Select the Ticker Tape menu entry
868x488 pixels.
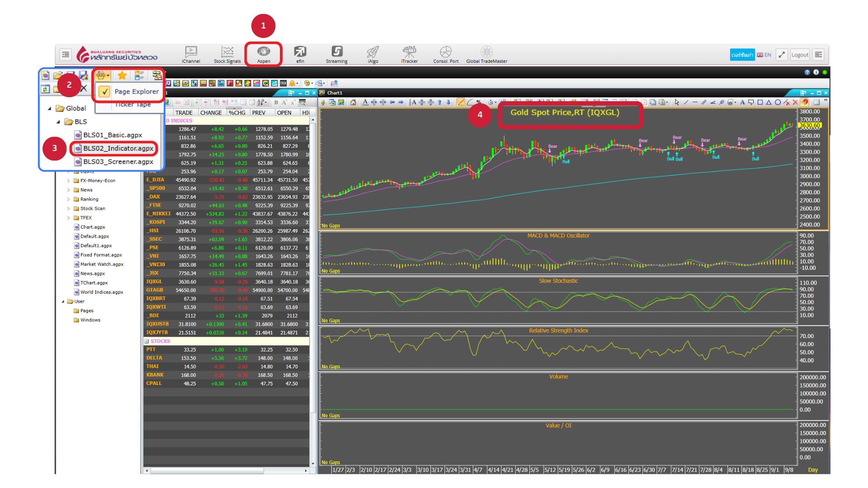133,105
